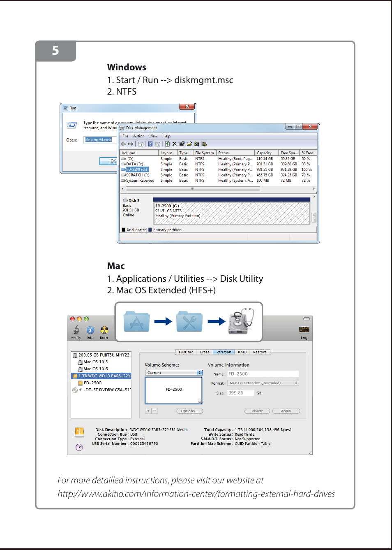Select HL-DT-ST DVDRW drive in sidebar
The width and height of the screenshot is (392, 550).
101,390
